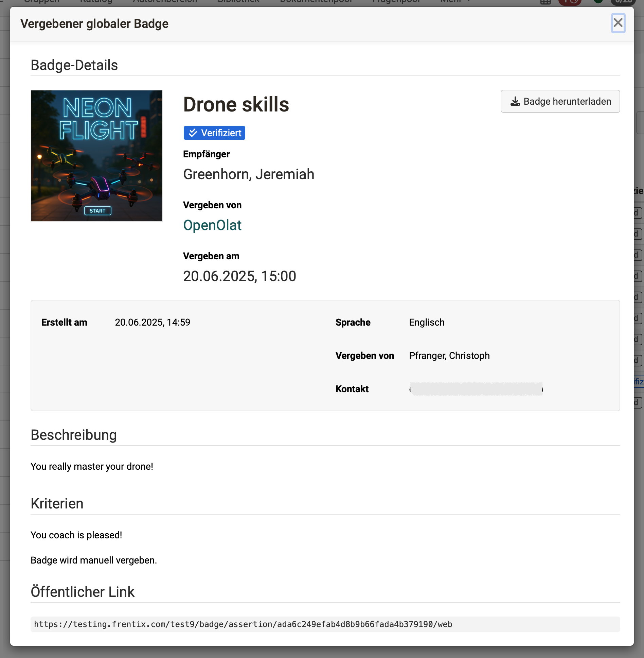Close the Vergebener globaler Badge dialog
The width and height of the screenshot is (644, 658).
(x=618, y=23)
